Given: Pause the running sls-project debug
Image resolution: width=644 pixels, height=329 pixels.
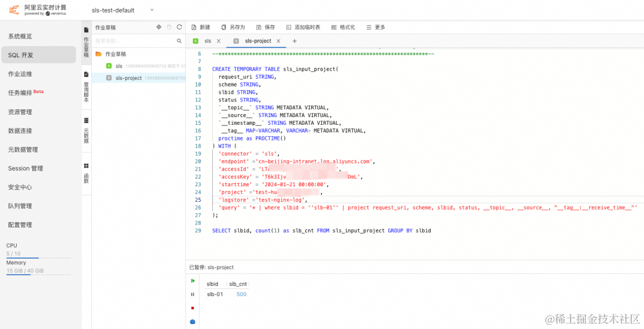Looking at the screenshot, I should pos(193,294).
